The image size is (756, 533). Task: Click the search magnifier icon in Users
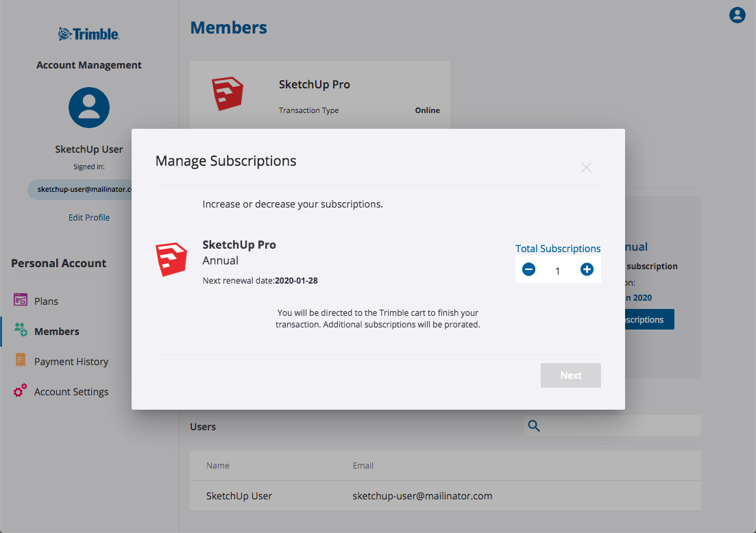[534, 425]
